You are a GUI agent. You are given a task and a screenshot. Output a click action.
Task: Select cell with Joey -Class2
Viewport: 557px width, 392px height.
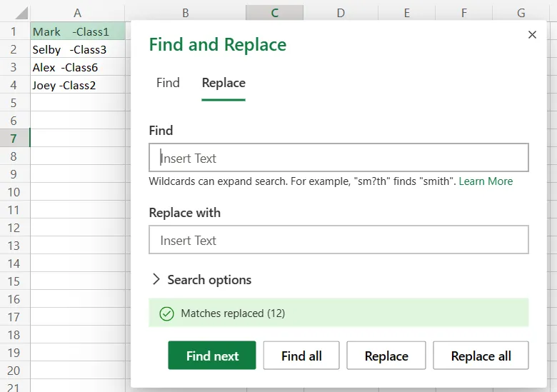pyautogui.click(x=77, y=86)
